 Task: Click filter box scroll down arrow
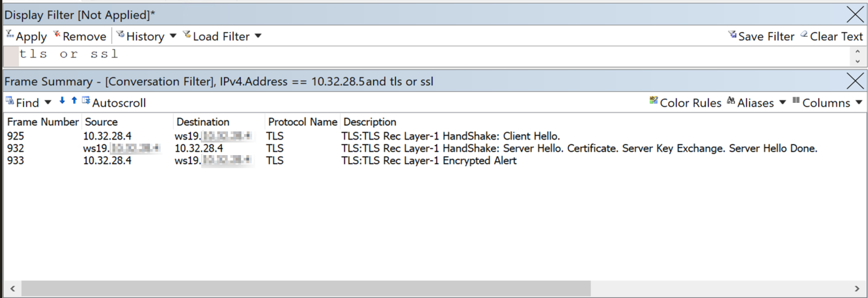pyautogui.click(x=858, y=61)
